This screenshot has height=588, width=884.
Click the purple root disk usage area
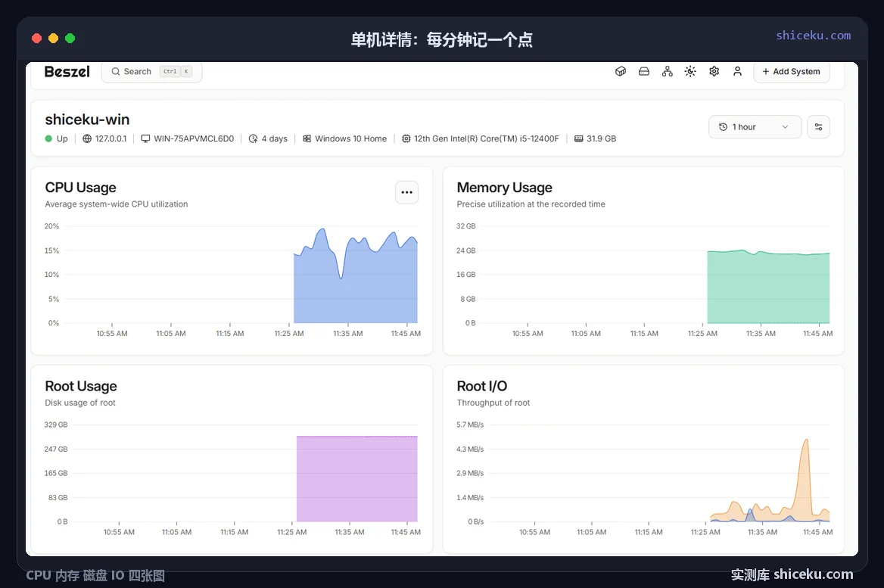tap(357, 479)
